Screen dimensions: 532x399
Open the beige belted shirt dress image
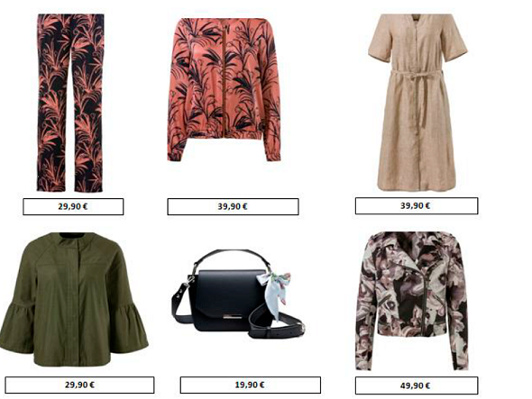(x=417, y=102)
